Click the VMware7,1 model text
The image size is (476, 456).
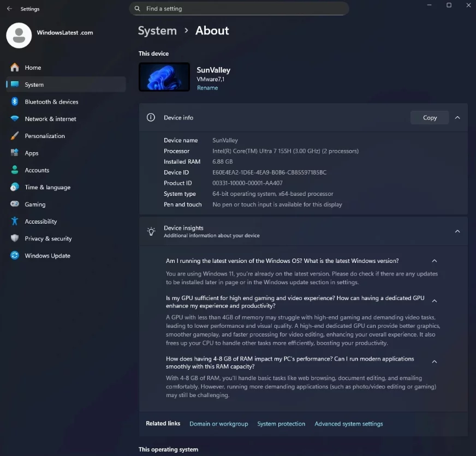[x=210, y=79]
